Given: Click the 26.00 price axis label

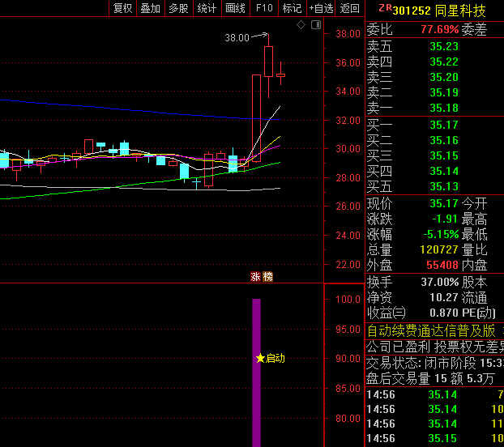Looking at the screenshot, I should tap(348, 206).
